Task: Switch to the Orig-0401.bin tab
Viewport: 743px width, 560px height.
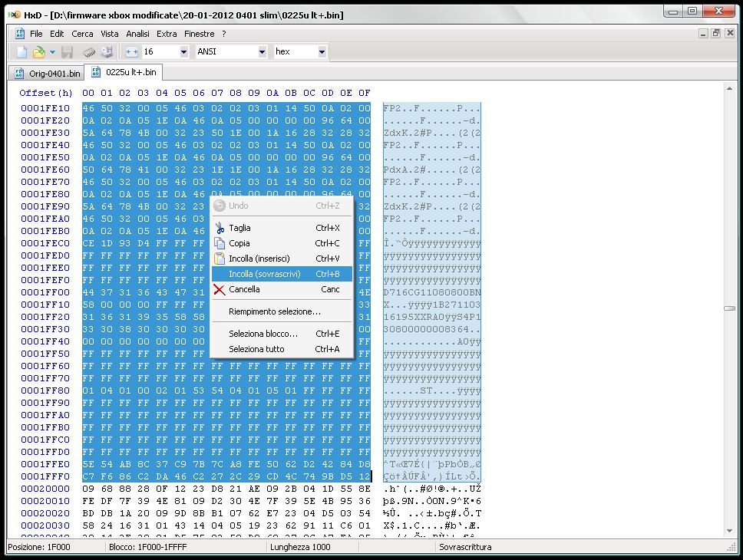Action: click(x=46, y=73)
